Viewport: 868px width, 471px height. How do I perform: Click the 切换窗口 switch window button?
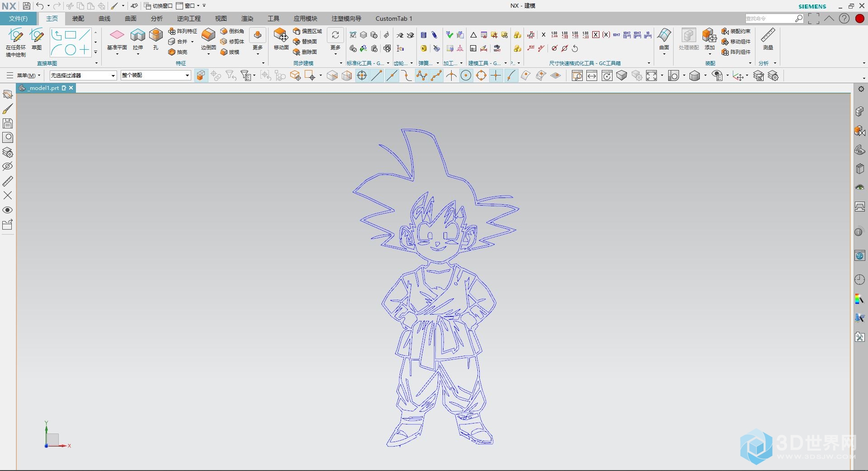point(158,6)
